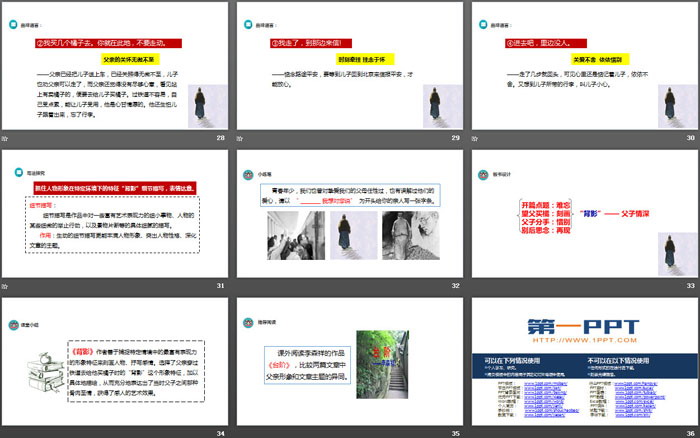Click '可以在下列情况使用' heading on slide 36

(512, 360)
